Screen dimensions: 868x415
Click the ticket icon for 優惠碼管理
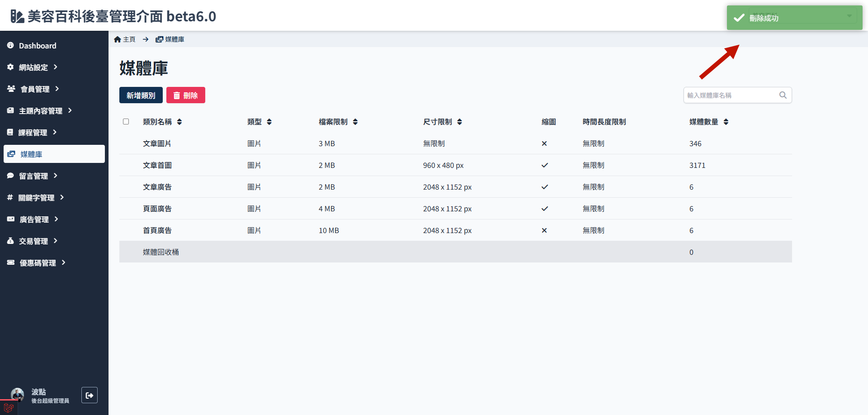coord(11,262)
